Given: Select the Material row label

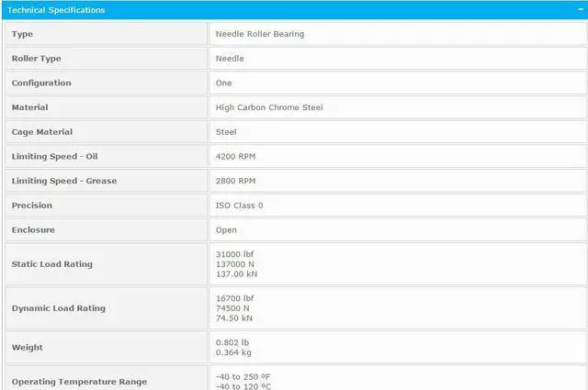Looking at the screenshot, I should tap(29, 107).
